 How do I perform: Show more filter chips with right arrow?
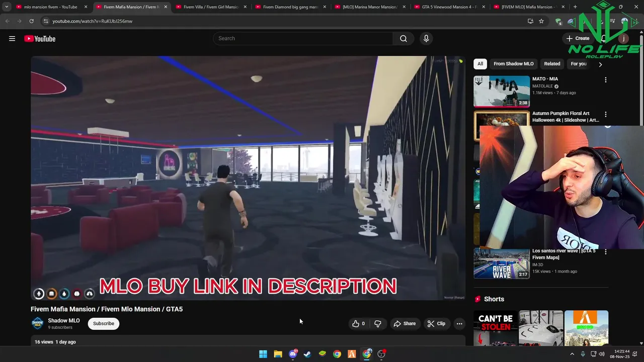click(600, 64)
